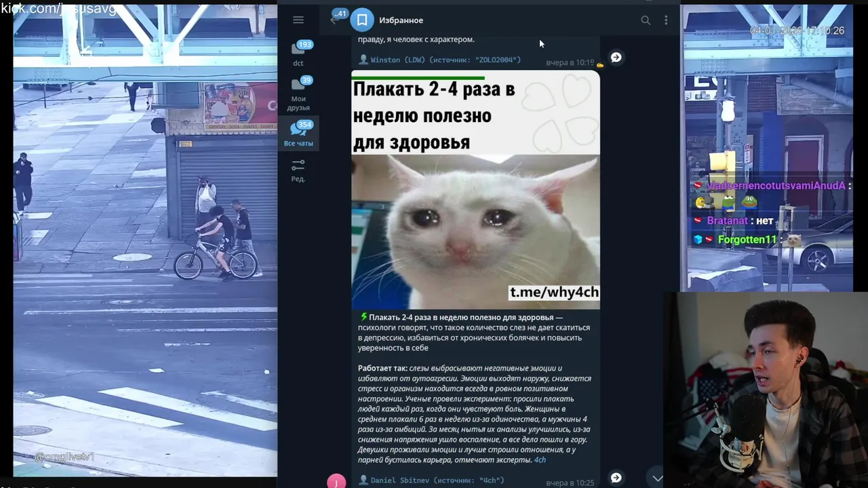The width and height of the screenshot is (868, 488).
Task: Go to original message for Winston post
Action: (616, 58)
